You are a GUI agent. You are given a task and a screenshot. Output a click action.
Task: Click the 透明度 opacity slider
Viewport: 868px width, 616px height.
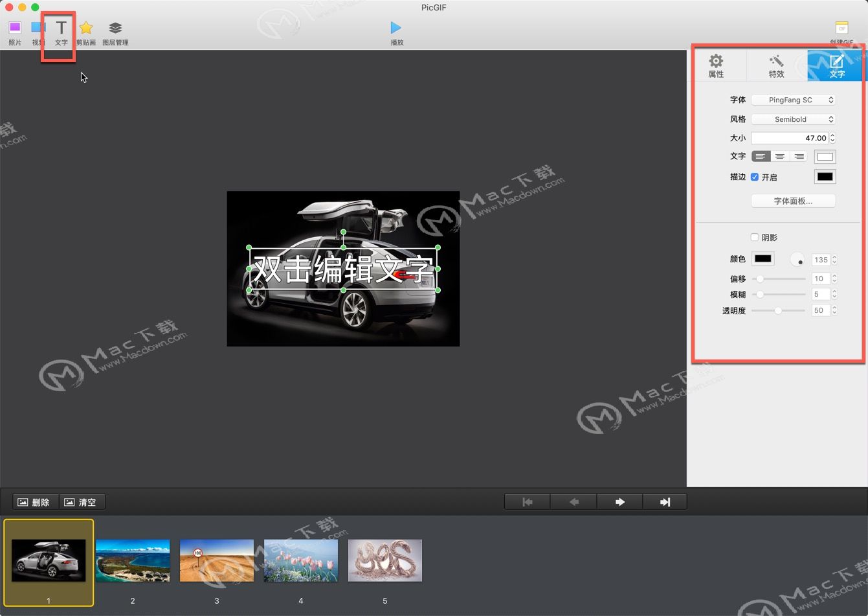779,310
